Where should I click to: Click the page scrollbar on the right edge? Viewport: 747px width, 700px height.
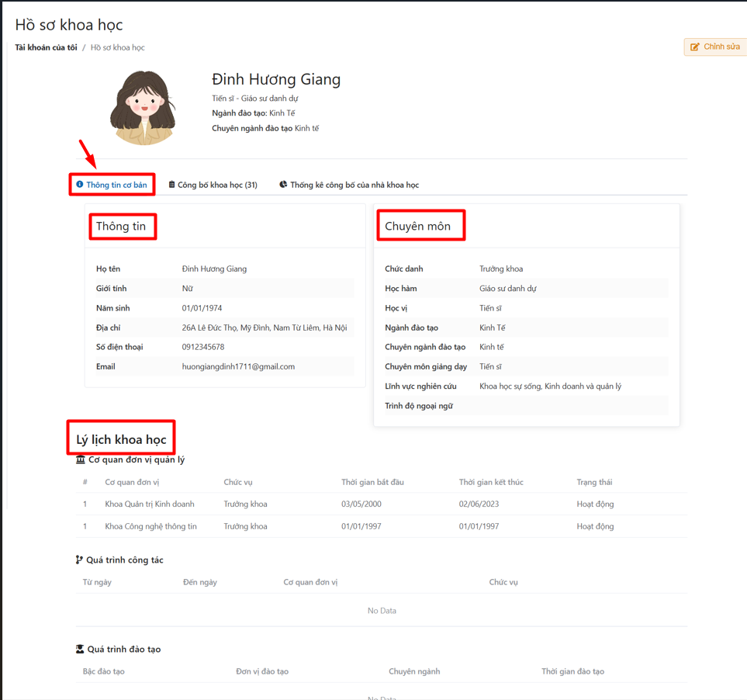[743, 349]
